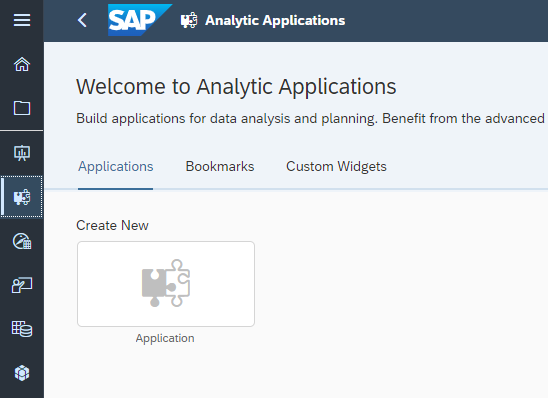
Task: Open Modeler cube icon in sidebar
Action: pyautogui.click(x=22, y=373)
